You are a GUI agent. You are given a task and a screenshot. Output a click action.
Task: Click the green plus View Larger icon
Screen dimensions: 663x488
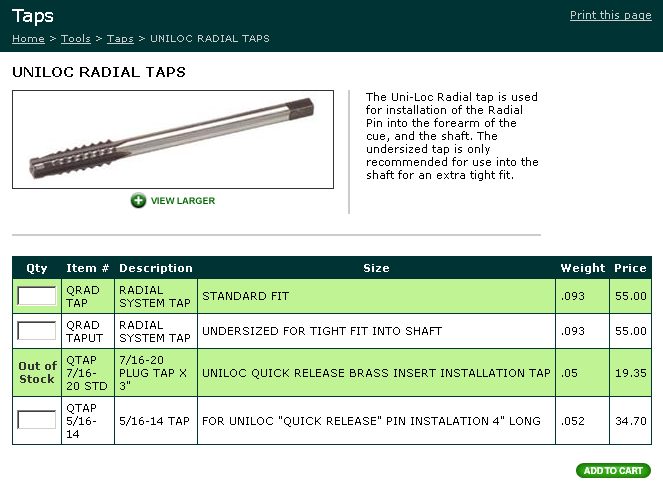(138, 201)
